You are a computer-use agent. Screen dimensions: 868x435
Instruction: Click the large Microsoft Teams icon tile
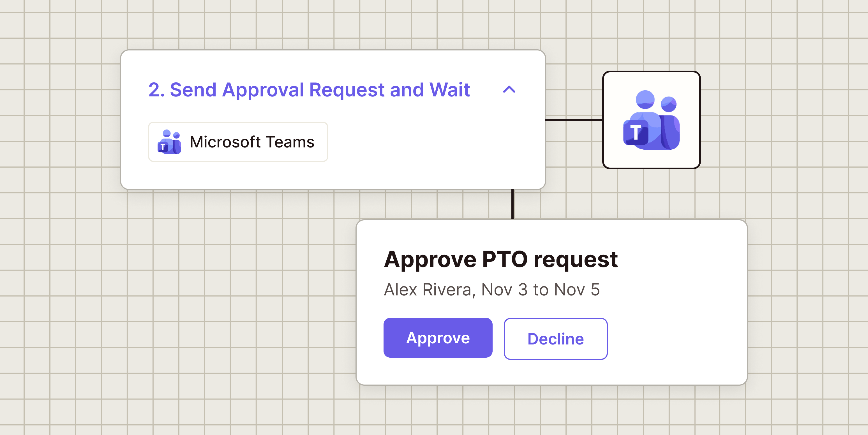tap(651, 120)
